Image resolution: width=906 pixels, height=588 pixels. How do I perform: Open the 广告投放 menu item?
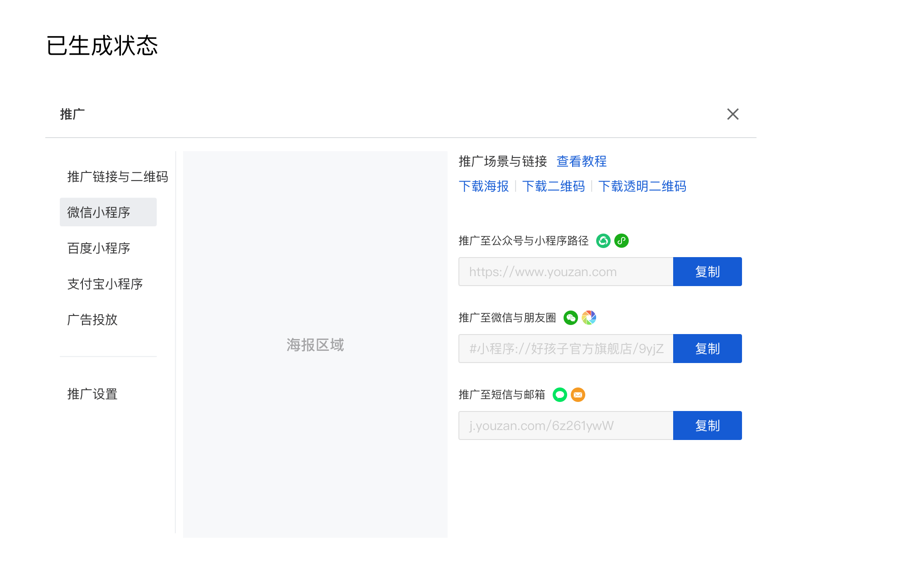(92, 320)
